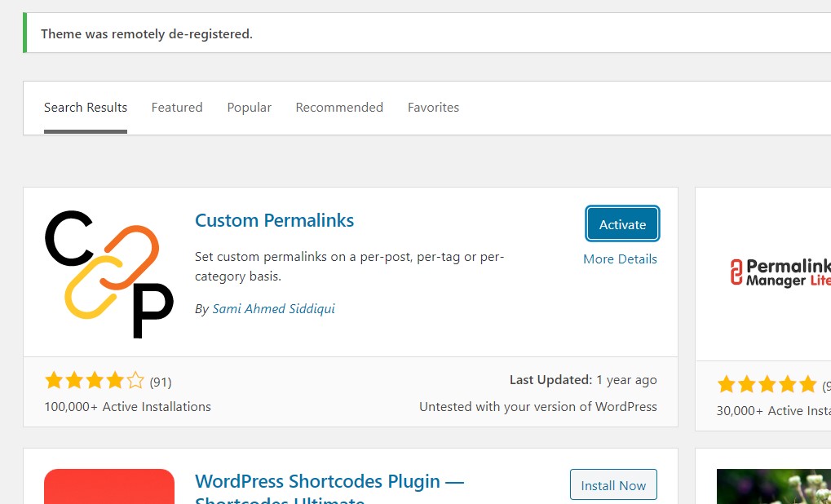Viewport: 831px width, 504px height.
Task: Open the Recommended plugins tab
Action: point(339,108)
